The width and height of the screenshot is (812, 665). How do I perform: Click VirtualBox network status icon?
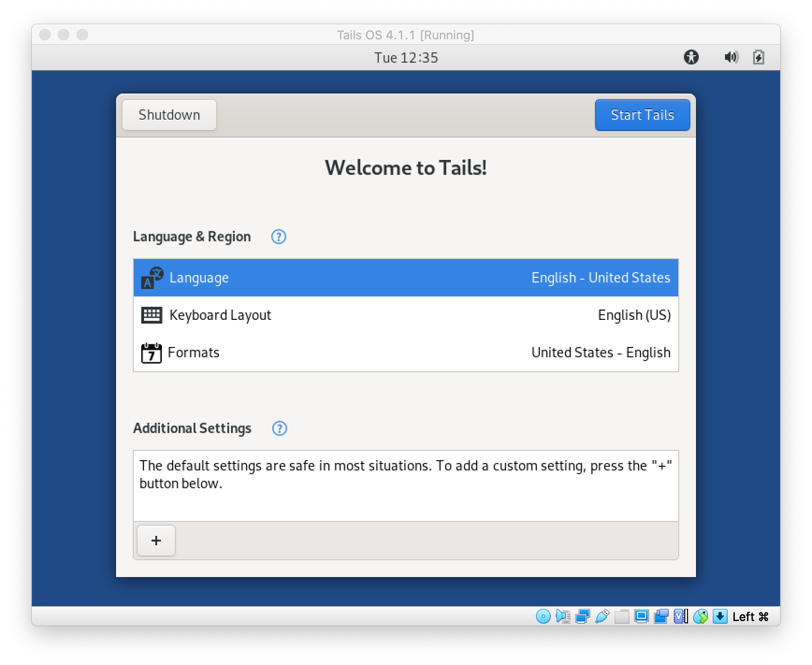582,616
